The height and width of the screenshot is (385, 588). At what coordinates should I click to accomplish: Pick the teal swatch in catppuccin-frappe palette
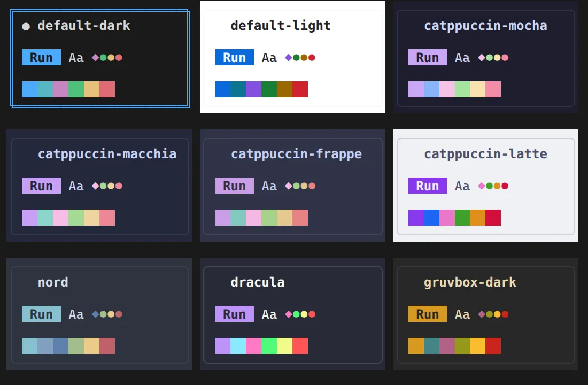[238, 218]
